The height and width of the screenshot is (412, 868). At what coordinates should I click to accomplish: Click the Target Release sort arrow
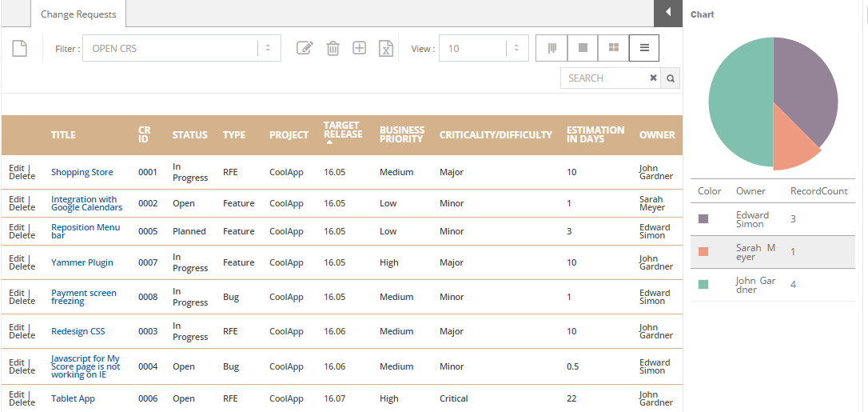pos(329,142)
